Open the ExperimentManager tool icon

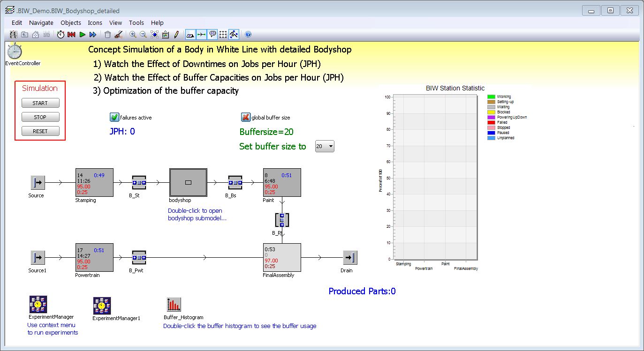38,305
